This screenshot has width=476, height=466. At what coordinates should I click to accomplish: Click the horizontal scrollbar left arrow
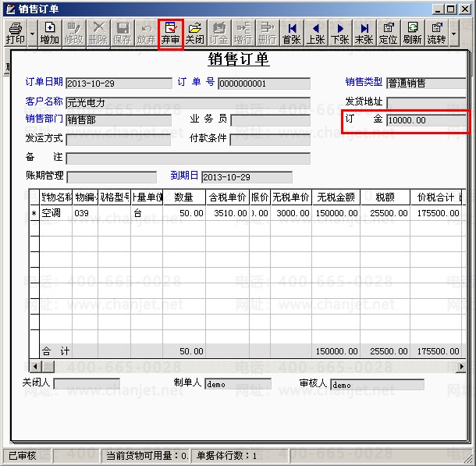click(36, 366)
